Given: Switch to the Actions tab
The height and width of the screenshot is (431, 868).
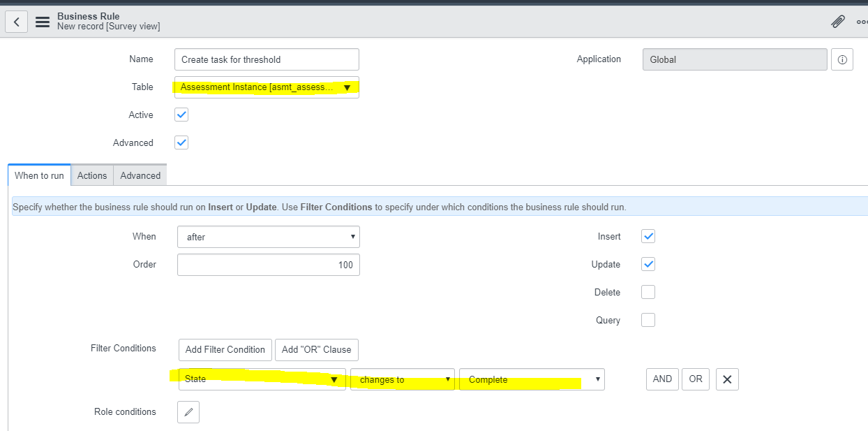Looking at the screenshot, I should point(91,175).
